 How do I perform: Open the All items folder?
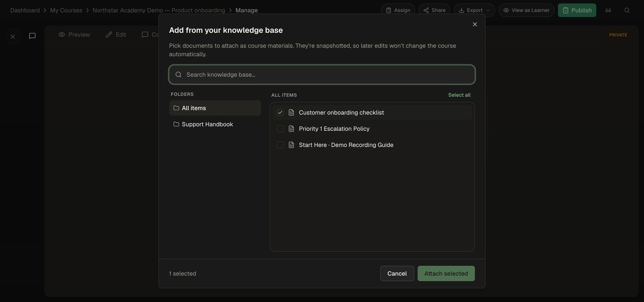[215, 108]
